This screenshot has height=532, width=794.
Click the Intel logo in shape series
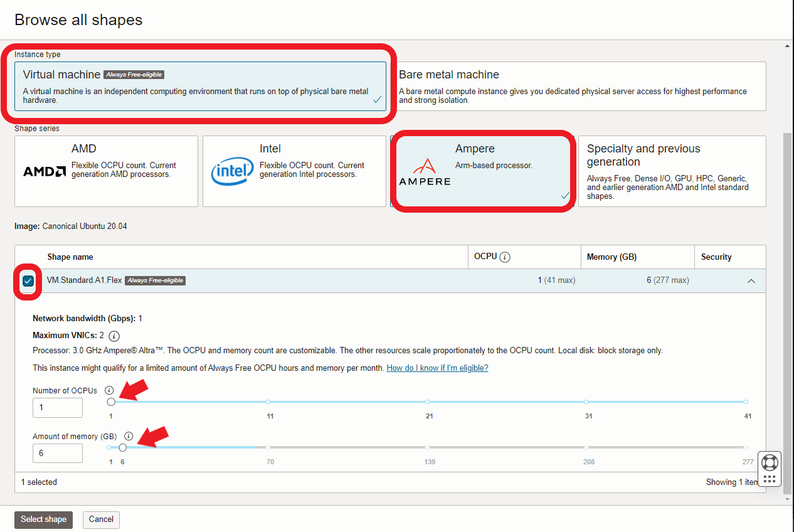coord(232,172)
